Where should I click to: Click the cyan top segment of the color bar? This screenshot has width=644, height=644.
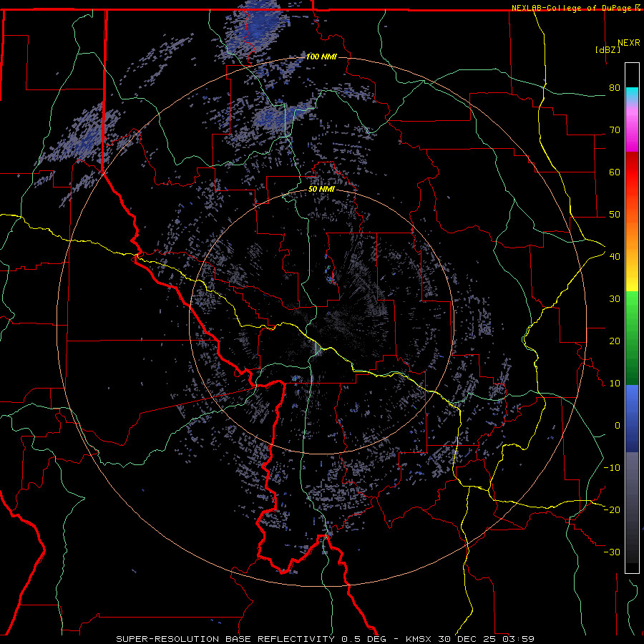[632, 94]
